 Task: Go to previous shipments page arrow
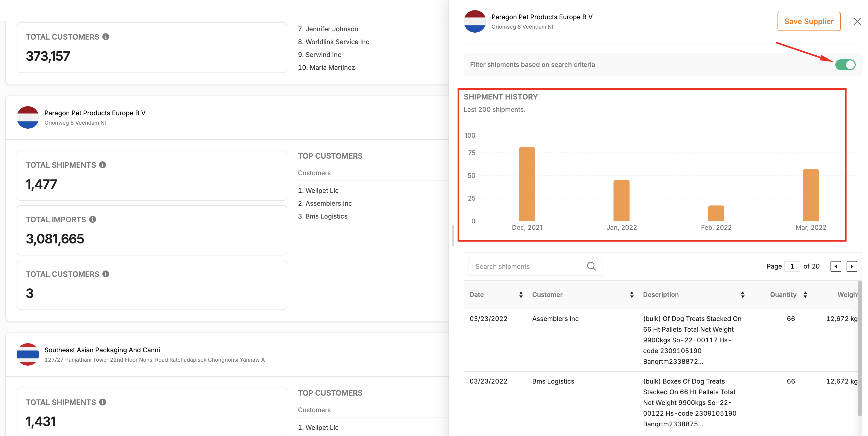click(x=836, y=266)
